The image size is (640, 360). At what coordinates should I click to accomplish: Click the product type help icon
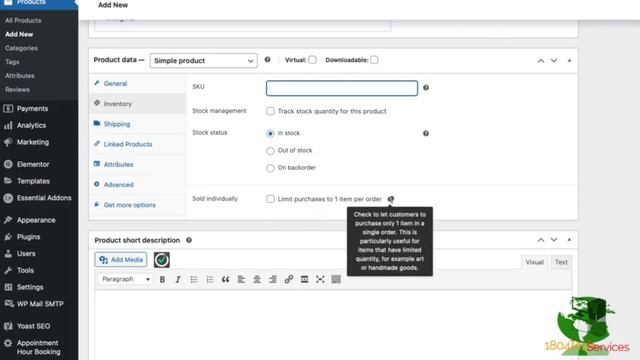(x=267, y=60)
